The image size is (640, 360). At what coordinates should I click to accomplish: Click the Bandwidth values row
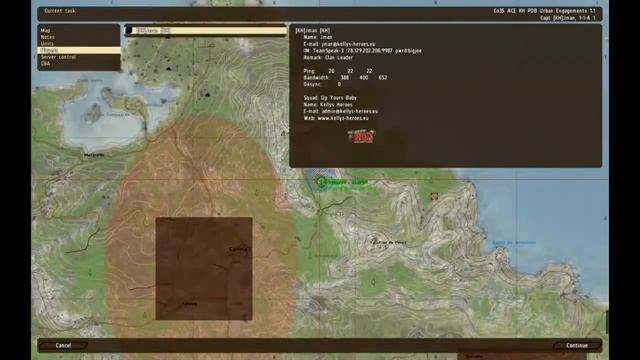pyautogui.click(x=345, y=78)
